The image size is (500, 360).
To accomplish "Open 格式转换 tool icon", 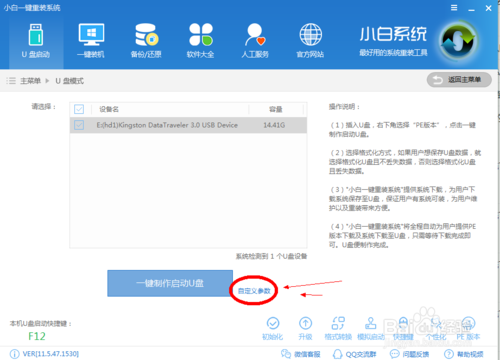I will coord(338,323).
